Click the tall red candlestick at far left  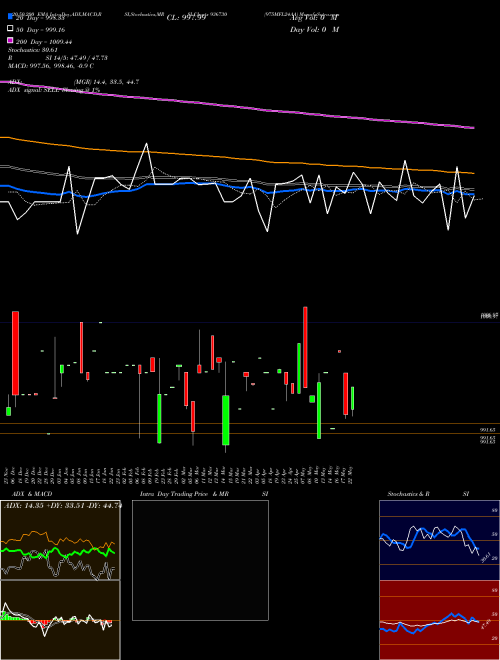pyautogui.click(x=15, y=353)
